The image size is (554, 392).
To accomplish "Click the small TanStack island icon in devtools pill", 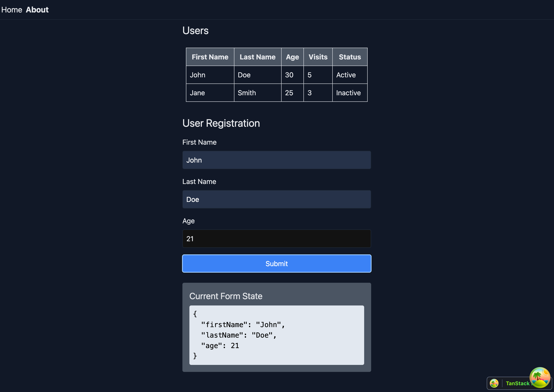I will tap(494, 383).
